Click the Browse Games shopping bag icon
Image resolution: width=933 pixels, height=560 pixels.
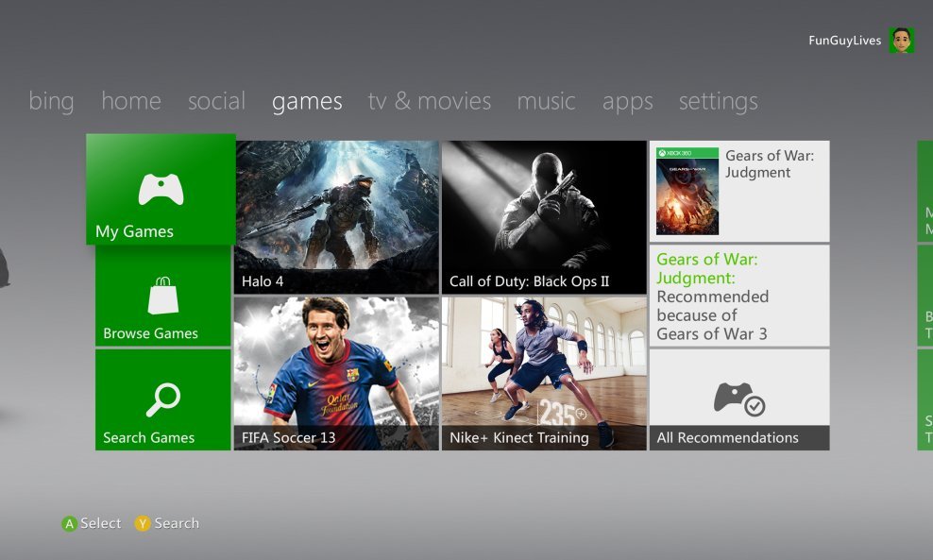163,296
